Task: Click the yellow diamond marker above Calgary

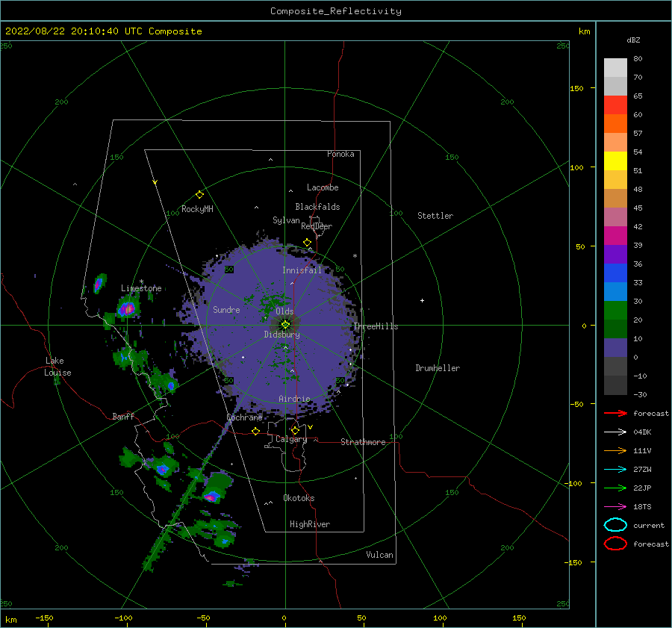Action: (295, 430)
